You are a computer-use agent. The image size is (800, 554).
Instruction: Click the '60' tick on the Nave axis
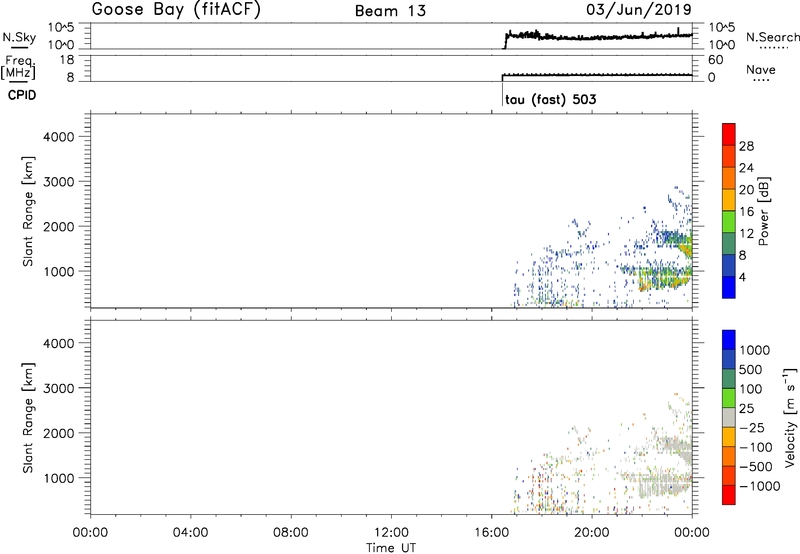[x=715, y=60]
